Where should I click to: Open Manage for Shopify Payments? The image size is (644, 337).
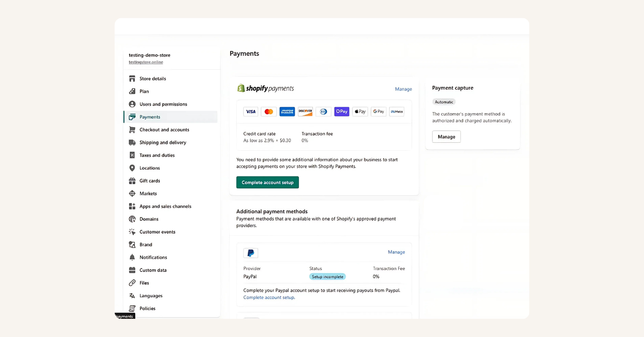(x=404, y=89)
